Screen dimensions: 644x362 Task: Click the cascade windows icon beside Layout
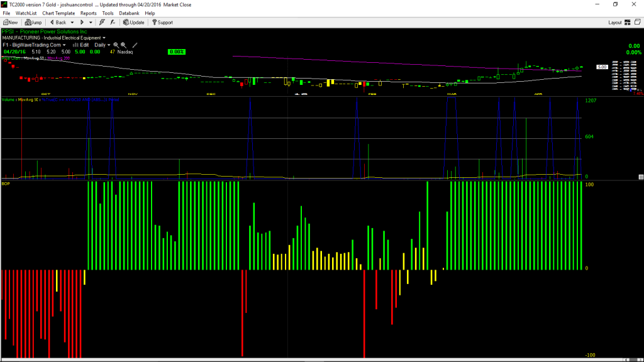click(x=638, y=22)
